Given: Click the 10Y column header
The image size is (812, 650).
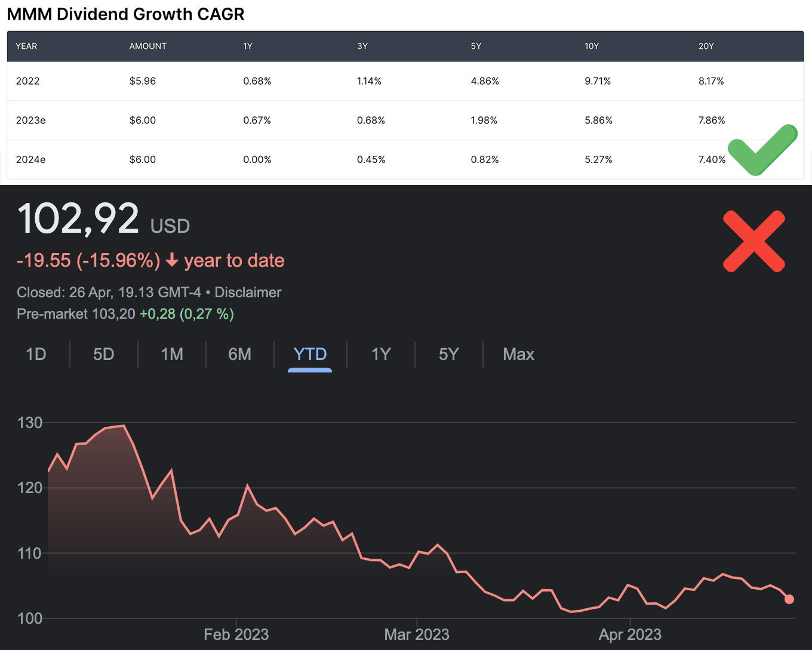Looking at the screenshot, I should tap(591, 46).
